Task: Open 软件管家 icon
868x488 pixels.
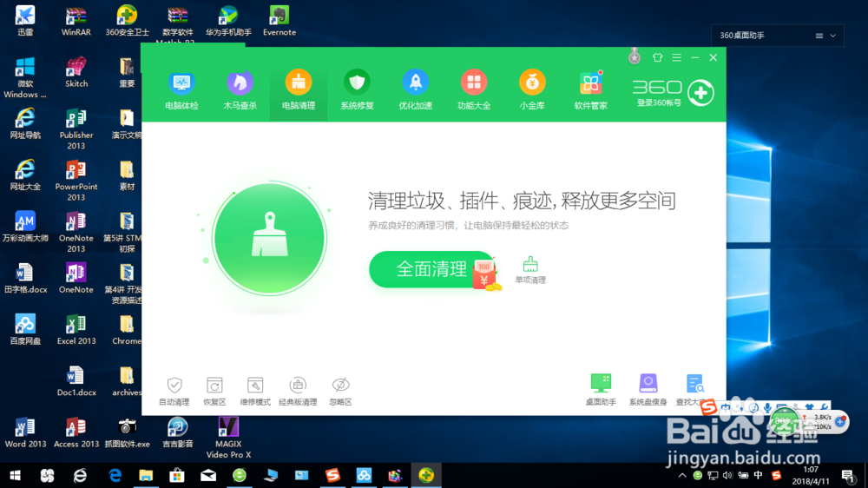Action: [x=590, y=90]
